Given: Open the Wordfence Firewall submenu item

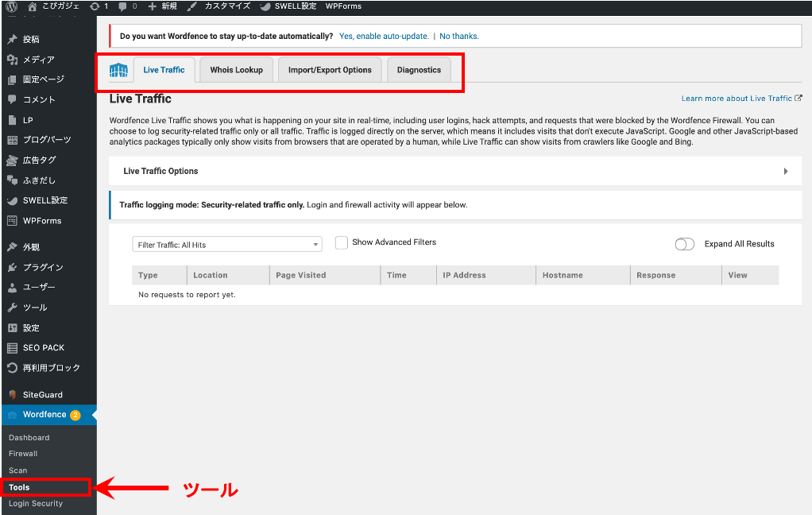Looking at the screenshot, I should tap(23, 454).
